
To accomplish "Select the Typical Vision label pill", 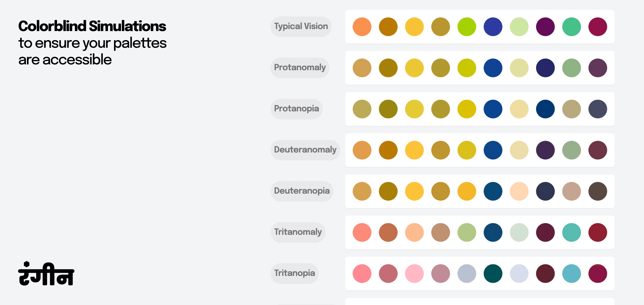I will pos(301,27).
